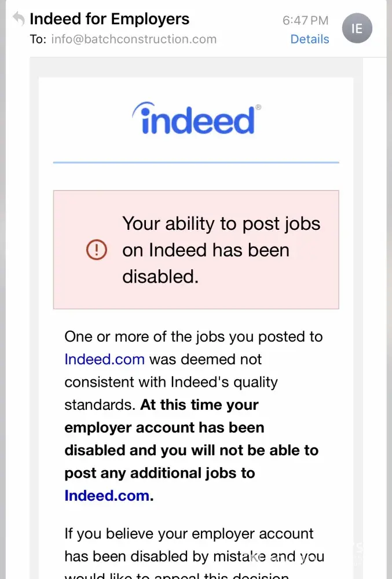Show message Details
Image resolution: width=392 pixels, height=579 pixels.
click(309, 39)
